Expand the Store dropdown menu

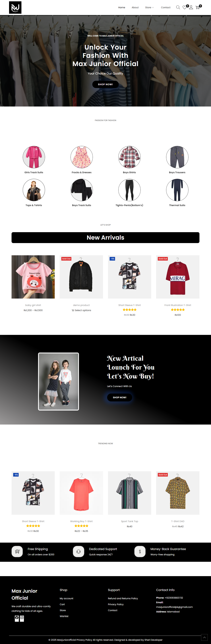[149, 7]
